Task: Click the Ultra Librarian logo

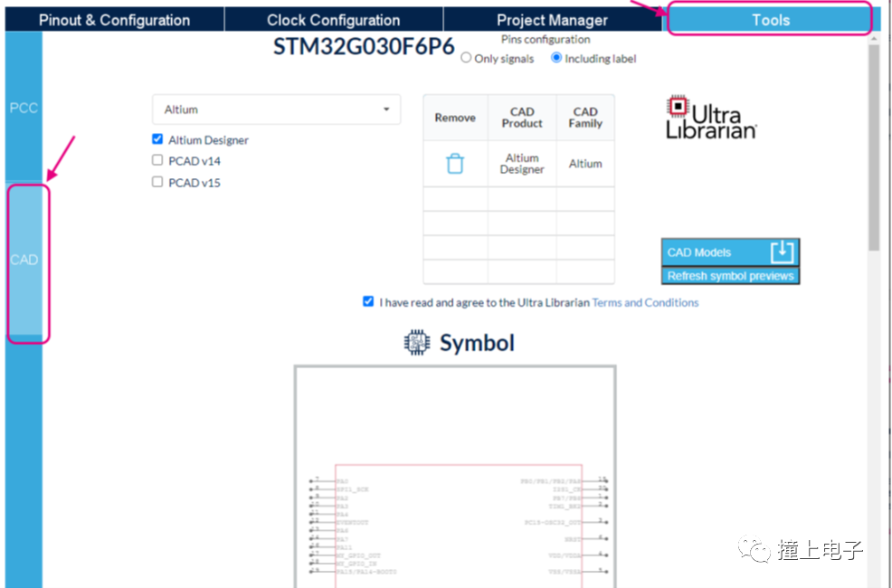Action: [x=712, y=117]
